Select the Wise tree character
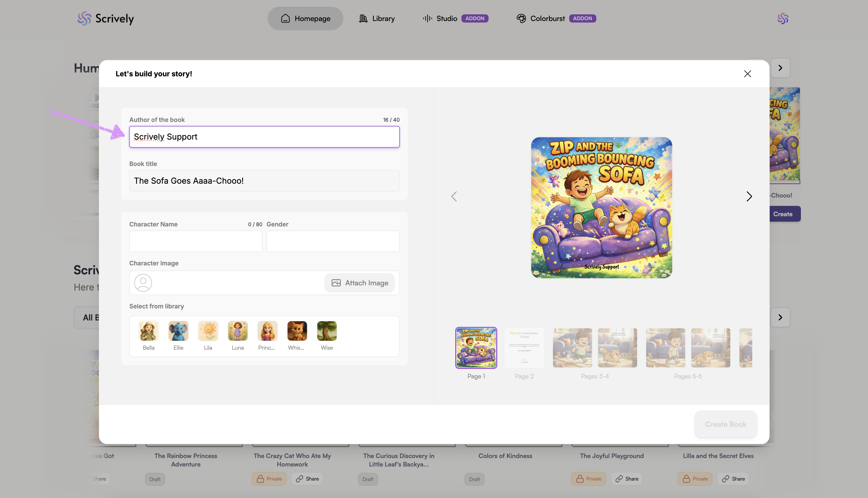The height and width of the screenshot is (498, 868). coord(326,331)
